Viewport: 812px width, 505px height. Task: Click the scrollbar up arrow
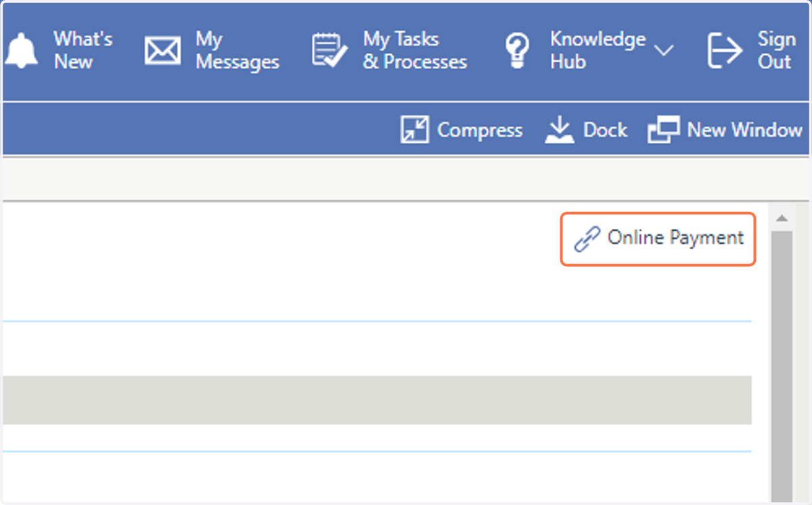tap(782, 219)
